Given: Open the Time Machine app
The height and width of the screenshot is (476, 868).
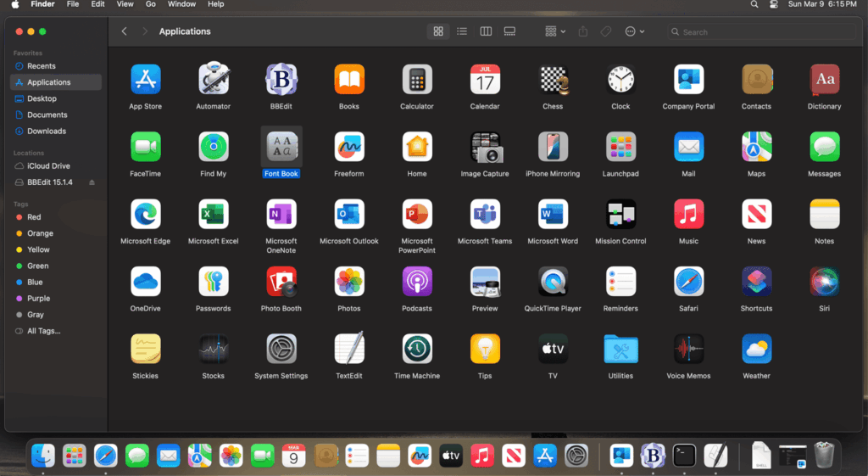Looking at the screenshot, I should (416, 349).
